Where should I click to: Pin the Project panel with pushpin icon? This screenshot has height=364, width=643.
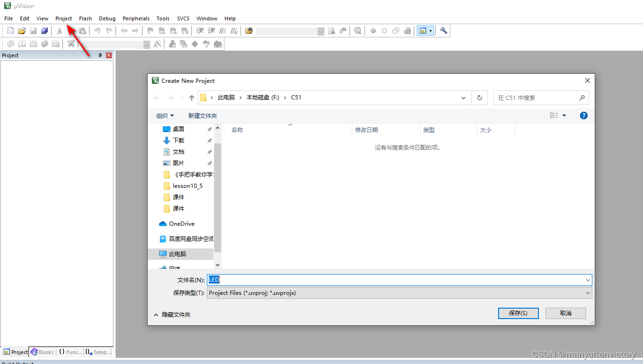click(100, 55)
